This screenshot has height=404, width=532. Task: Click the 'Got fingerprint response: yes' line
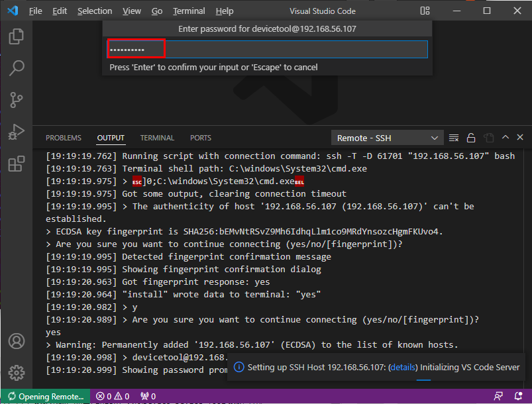click(158, 282)
